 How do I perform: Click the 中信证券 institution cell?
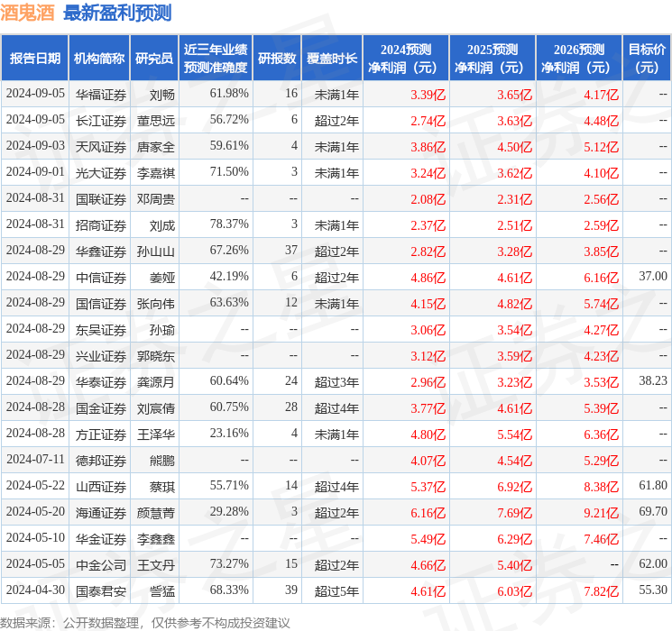pyautogui.click(x=101, y=278)
